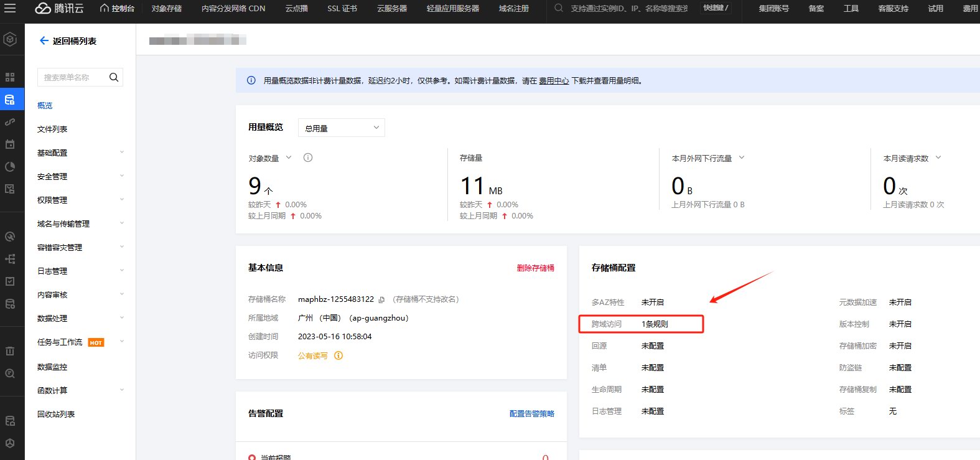Open the disk with checkmark icon in the left rail
The width and height of the screenshot is (980, 460).
tap(10, 189)
